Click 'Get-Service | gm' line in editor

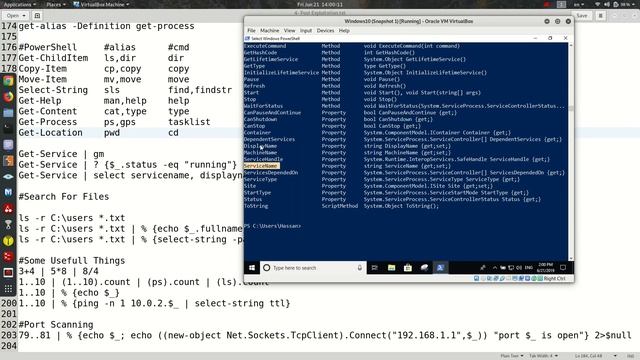pos(61,154)
